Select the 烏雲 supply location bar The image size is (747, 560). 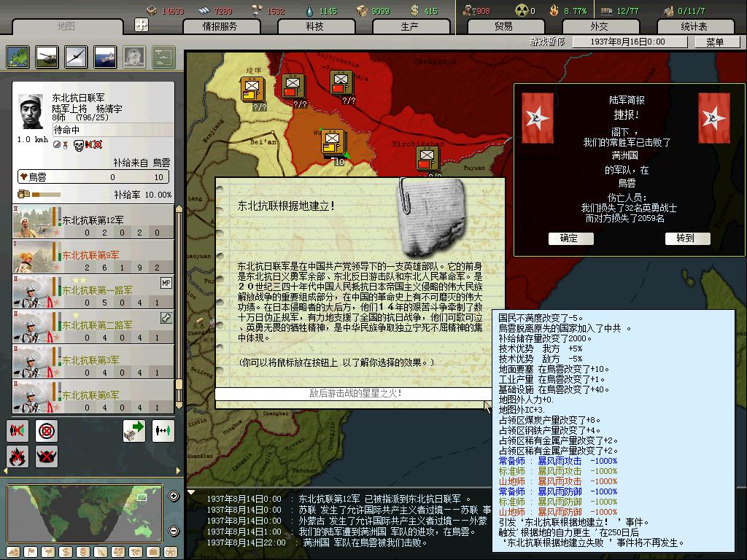(93, 177)
